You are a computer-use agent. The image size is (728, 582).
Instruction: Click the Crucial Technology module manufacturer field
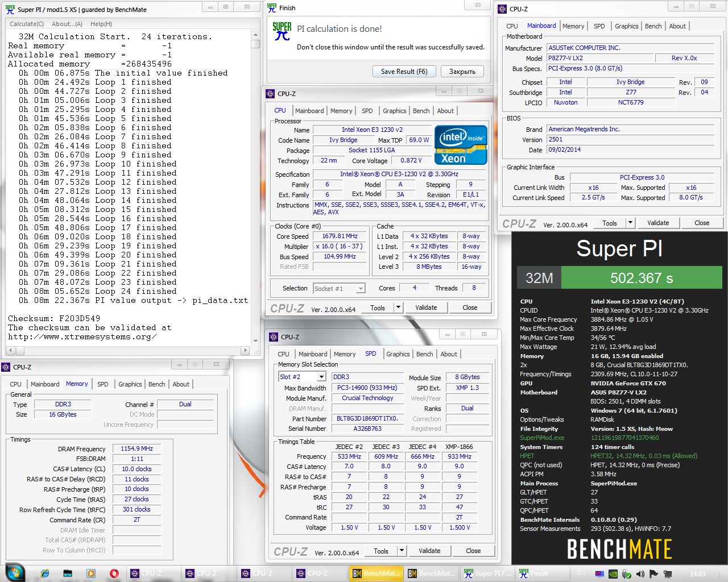point(367,398)
